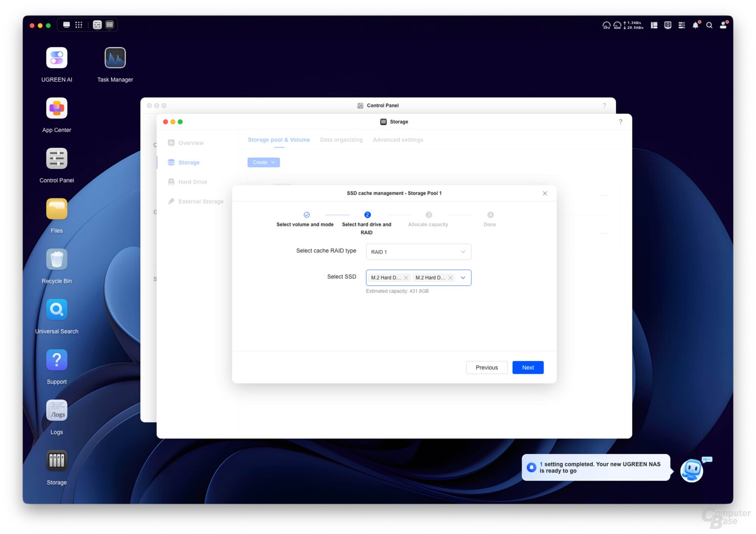The width and height of the screenshot is (756, 534).
Task: Remove the second M.2 Hard Drive tag
Action: coord(451,278)
